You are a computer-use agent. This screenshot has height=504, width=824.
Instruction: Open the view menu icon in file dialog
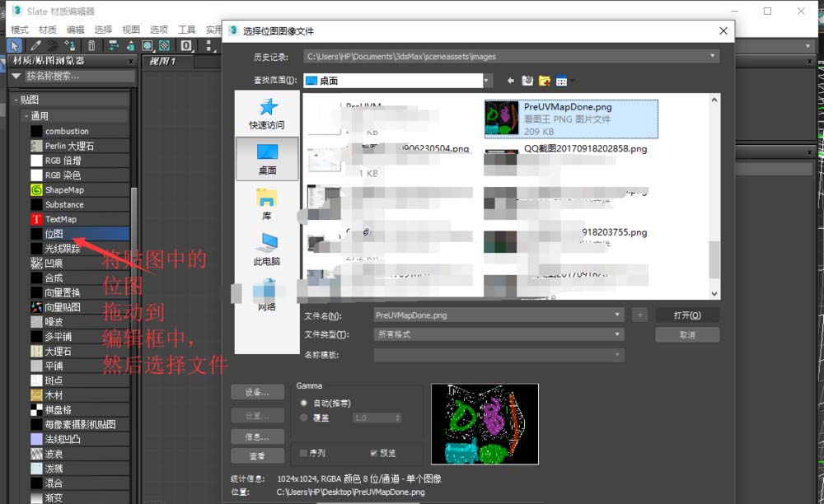pyautogui.click(x=562, y=81)
